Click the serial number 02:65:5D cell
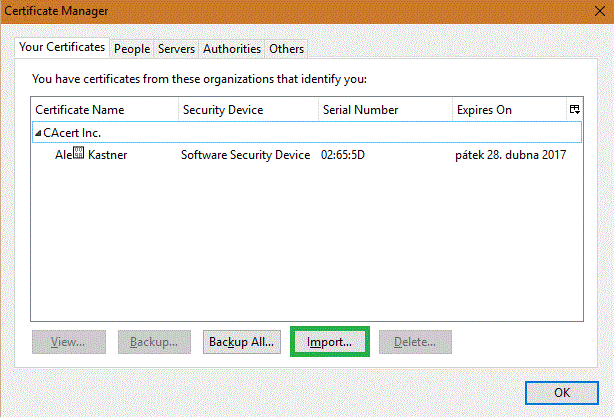The width and height of the screenshot is (614, 417). pos(343,155)
